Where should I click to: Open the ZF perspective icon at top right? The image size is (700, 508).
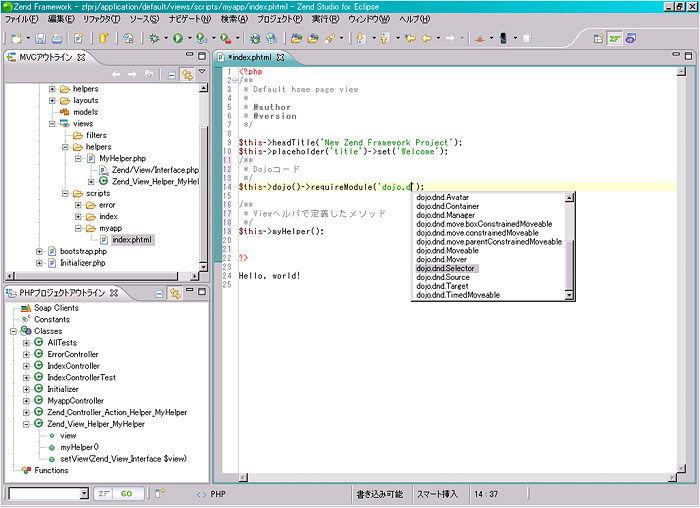(x=617, y=38)
